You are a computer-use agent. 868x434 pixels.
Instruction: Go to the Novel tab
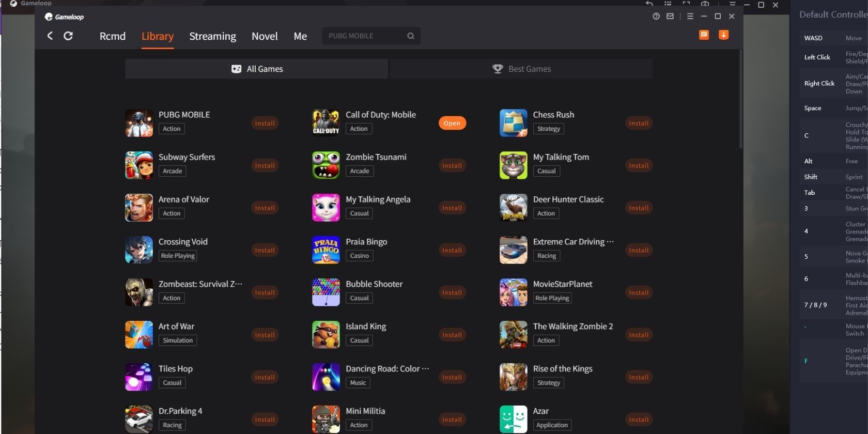pos(265,36)
